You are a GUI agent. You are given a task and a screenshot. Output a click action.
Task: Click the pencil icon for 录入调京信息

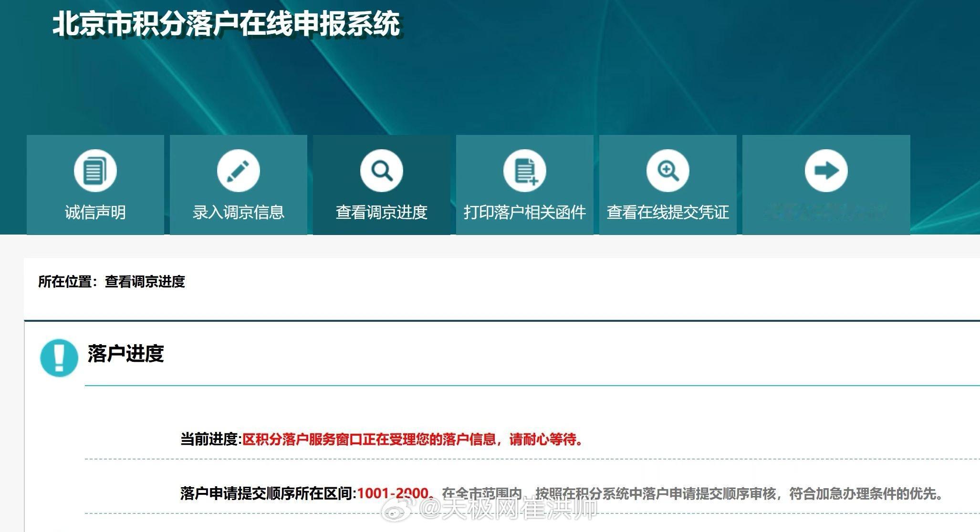[238, 171]
